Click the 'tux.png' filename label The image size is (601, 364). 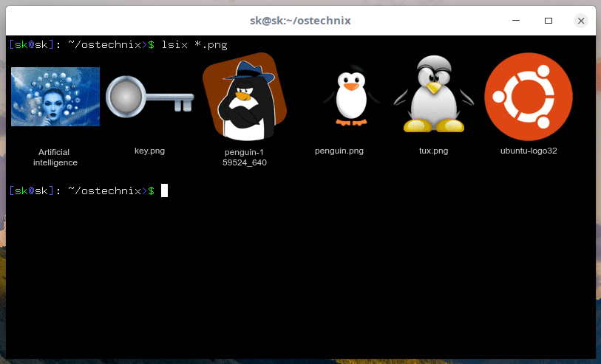pos(433,151)
